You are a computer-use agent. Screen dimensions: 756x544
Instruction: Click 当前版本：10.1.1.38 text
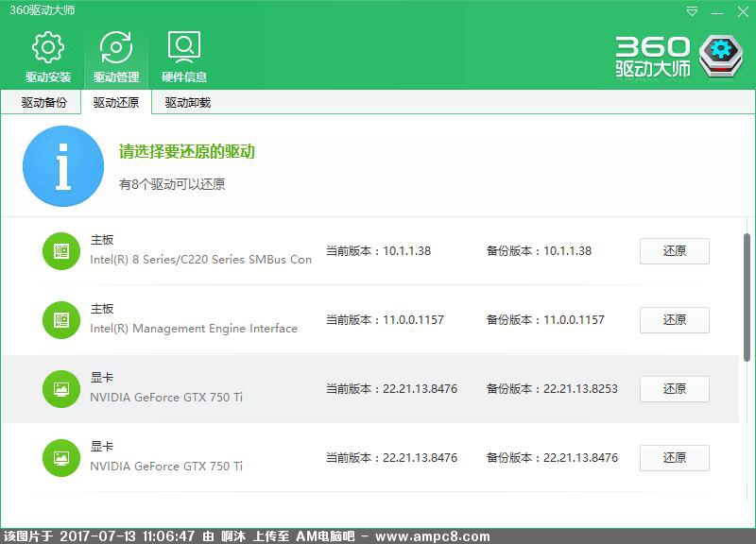point(379,251)
